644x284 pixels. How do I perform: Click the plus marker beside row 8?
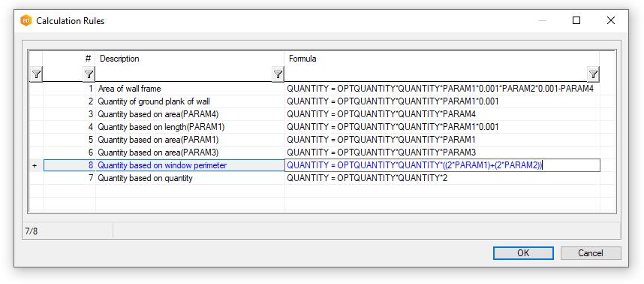35,165
